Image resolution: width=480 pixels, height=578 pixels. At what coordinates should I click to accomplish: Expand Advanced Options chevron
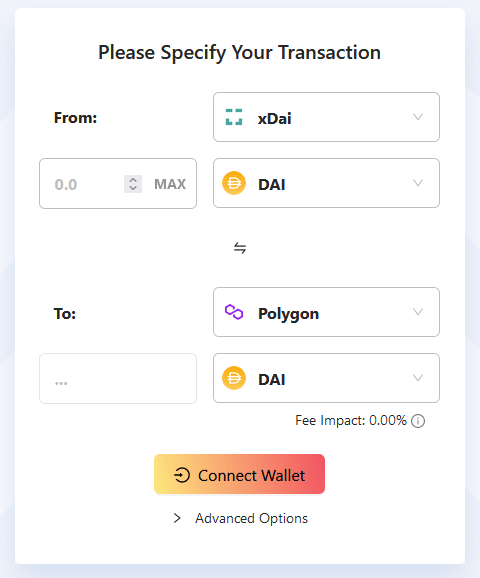[177, 518]
